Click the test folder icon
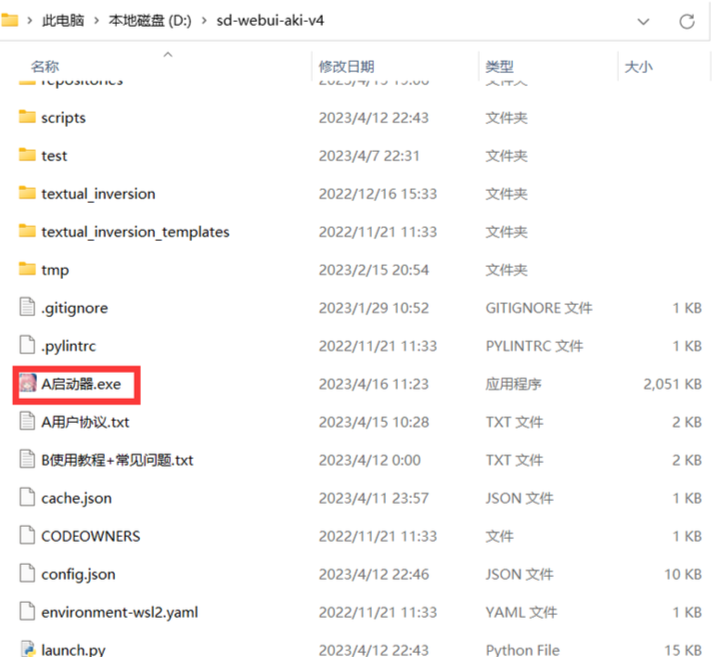 (x=27, y=155)
